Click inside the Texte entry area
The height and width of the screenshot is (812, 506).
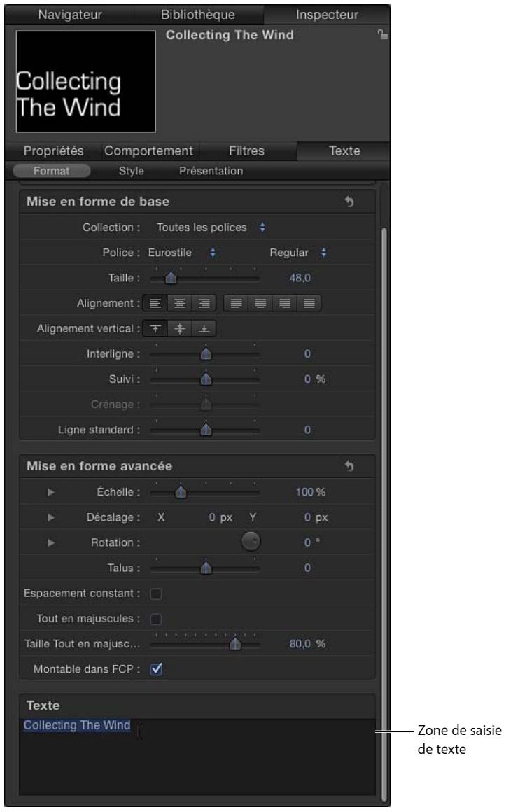pos(197,757)
